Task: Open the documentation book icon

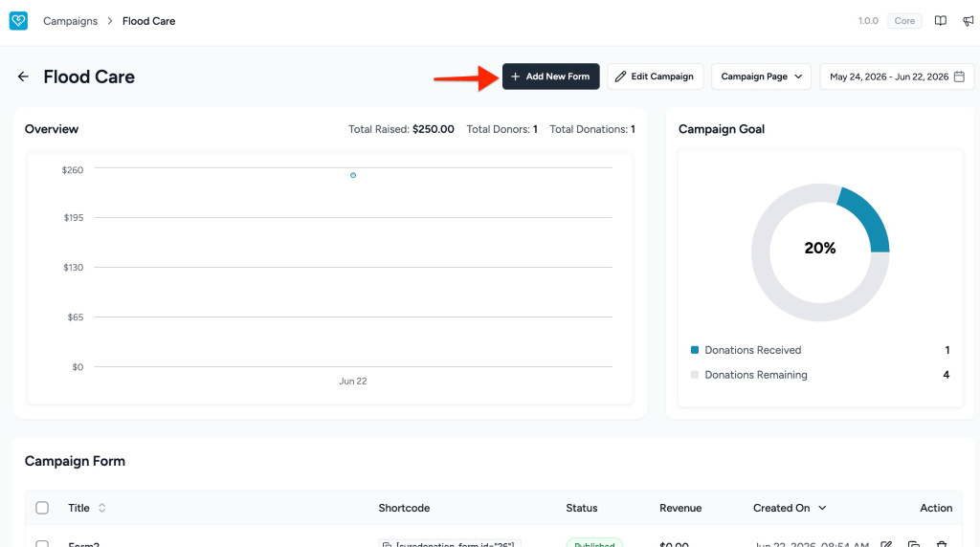Action: tap(940, 21)
